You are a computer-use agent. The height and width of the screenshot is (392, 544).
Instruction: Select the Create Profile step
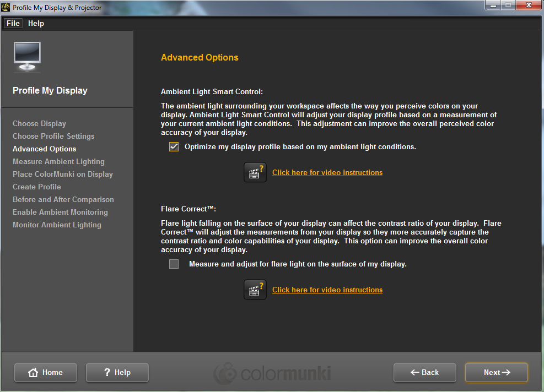point(37,187)
